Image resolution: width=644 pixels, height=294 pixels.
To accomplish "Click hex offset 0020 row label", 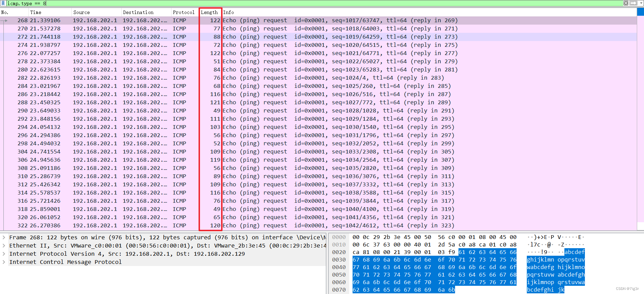I will coord(339,252).
